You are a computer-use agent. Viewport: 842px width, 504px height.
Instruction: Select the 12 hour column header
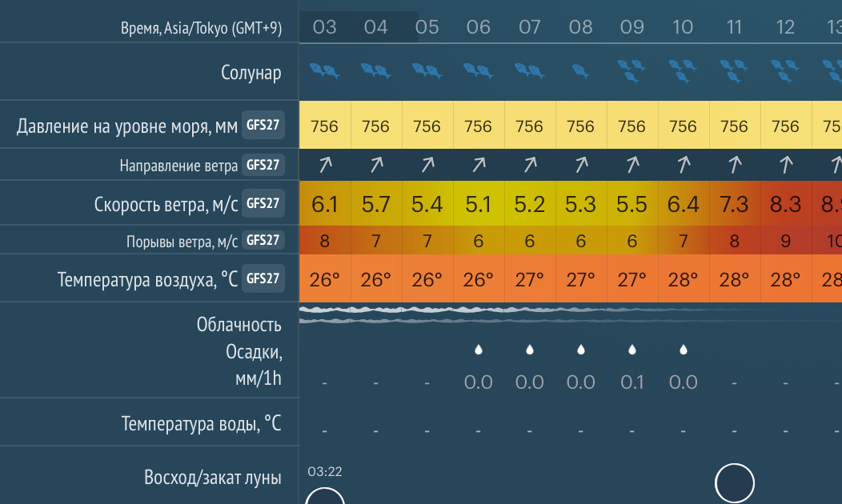785,27
